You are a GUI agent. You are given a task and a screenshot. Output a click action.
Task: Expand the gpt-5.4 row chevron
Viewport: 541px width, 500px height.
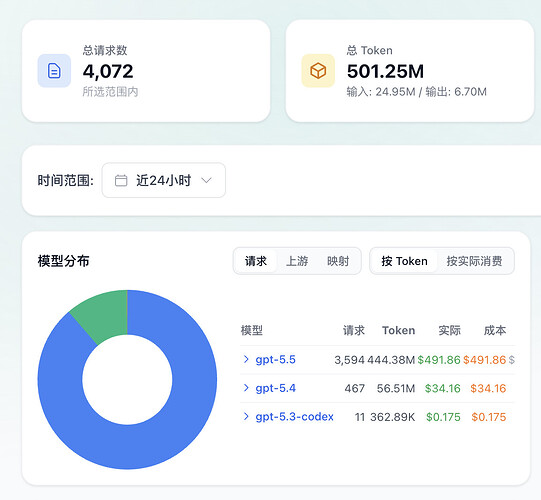246,388
